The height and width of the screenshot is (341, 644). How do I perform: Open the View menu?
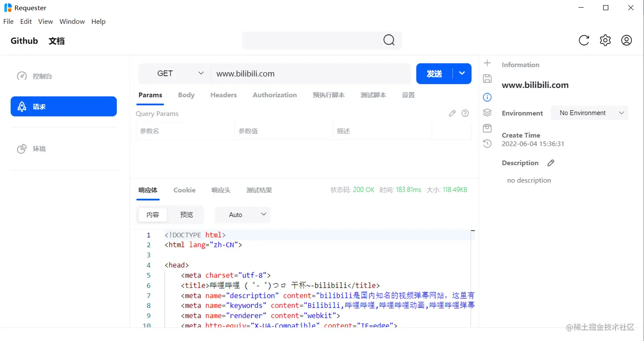[x=46, y=21]
